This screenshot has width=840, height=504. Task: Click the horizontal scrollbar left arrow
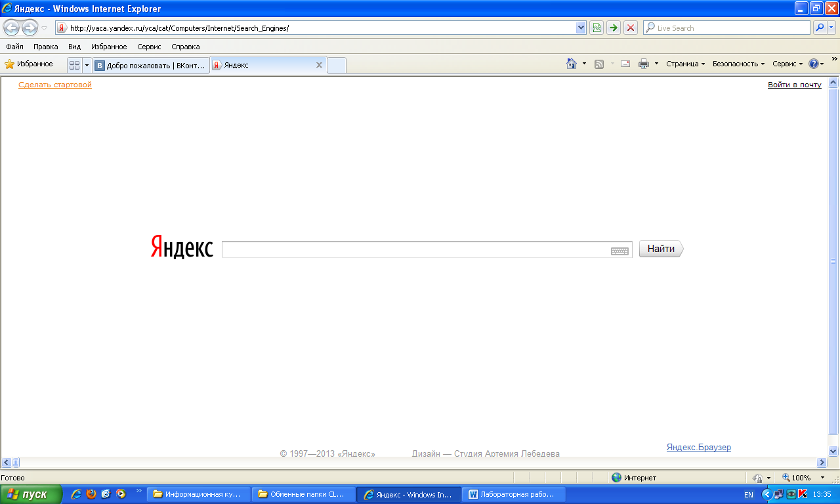coord(6,463)
